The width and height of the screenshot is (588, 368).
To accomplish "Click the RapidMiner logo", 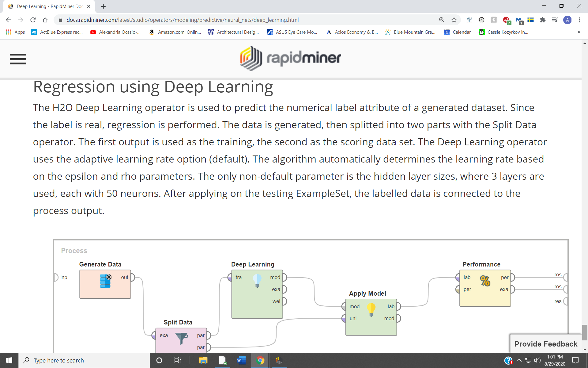I will point(291,58).
